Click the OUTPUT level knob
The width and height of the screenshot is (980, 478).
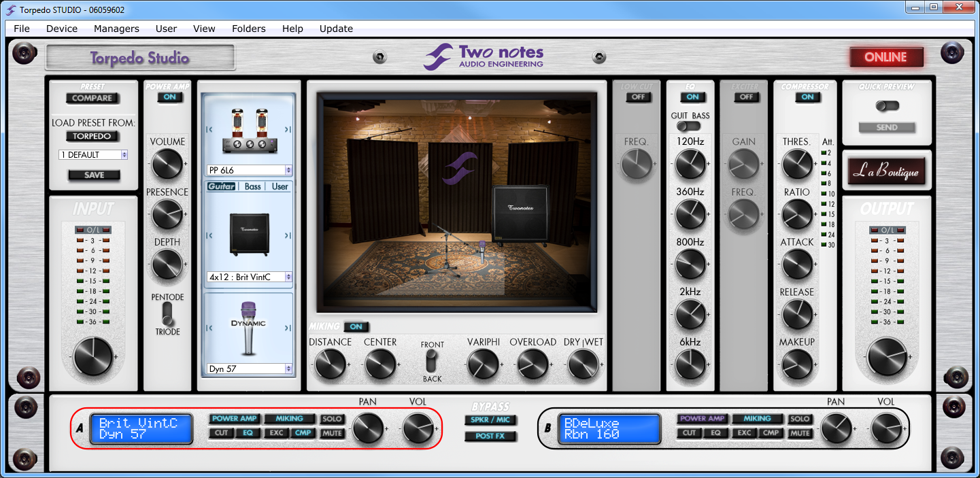pyautogui.click(x=886, y=356)
